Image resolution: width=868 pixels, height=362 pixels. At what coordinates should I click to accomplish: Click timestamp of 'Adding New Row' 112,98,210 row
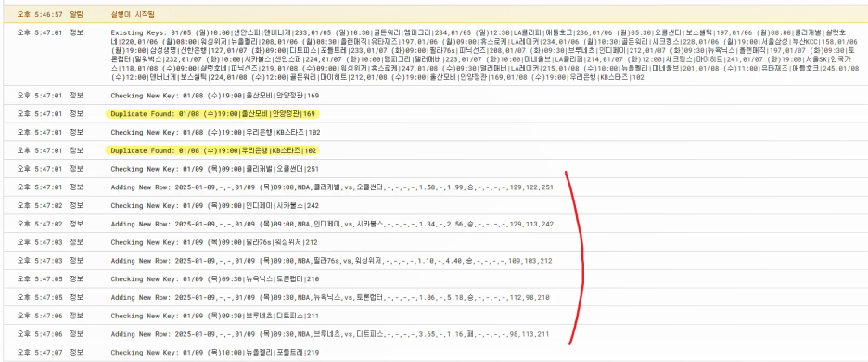point(41,298)
